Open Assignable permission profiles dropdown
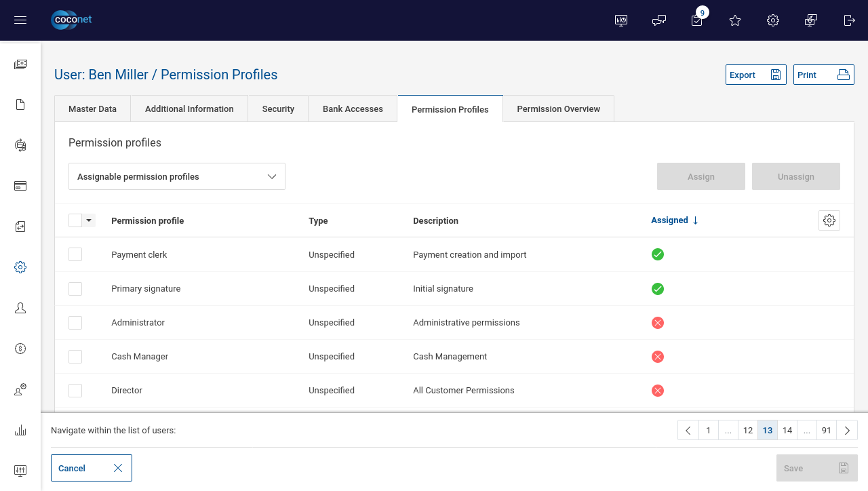 coord(177,176)
